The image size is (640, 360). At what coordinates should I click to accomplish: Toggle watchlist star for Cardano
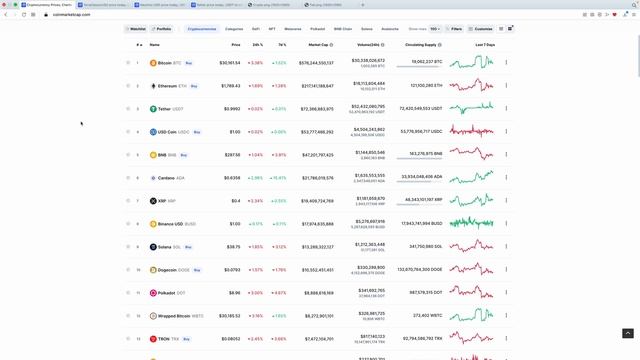tap(128, 178)
